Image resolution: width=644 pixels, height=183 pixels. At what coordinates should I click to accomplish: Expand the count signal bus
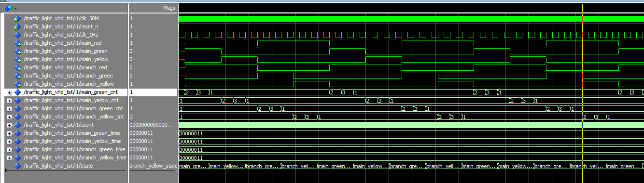click(x=9, y=125)
